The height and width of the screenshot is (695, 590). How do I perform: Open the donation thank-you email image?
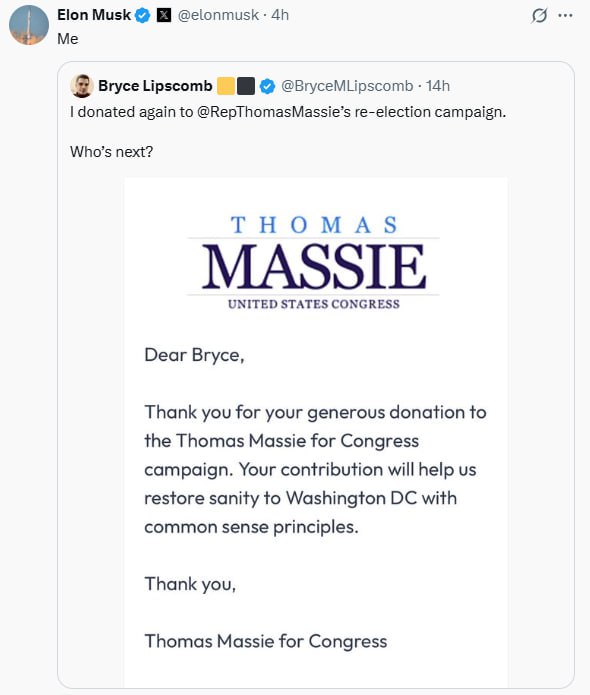click(x=316, y=432)
